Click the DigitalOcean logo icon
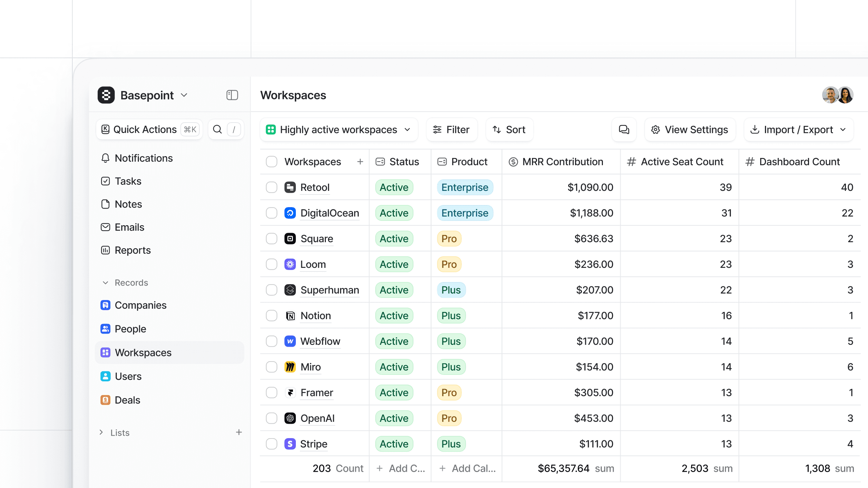Viewport: 868px width, 488px height. click(x=290, y=213)
